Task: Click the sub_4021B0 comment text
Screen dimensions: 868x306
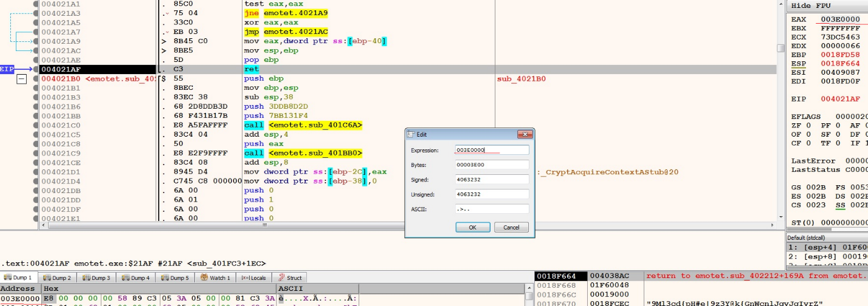Action: point(522,79)
